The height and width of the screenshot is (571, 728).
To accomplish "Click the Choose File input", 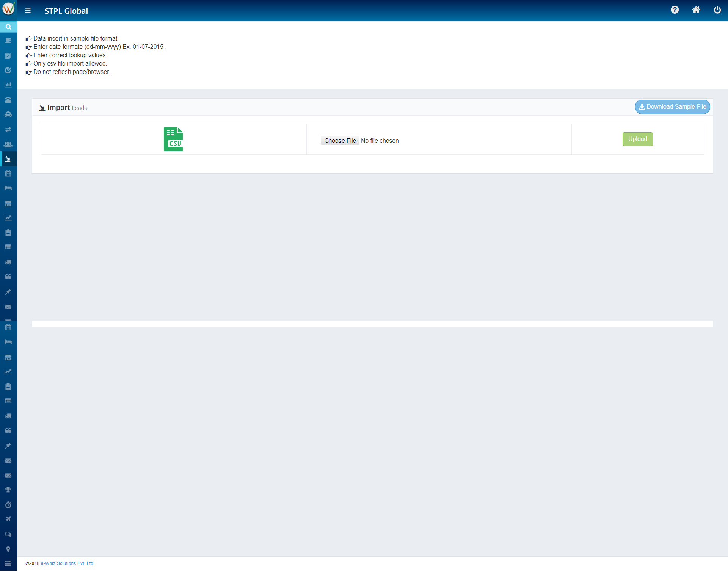I will 340,141.
